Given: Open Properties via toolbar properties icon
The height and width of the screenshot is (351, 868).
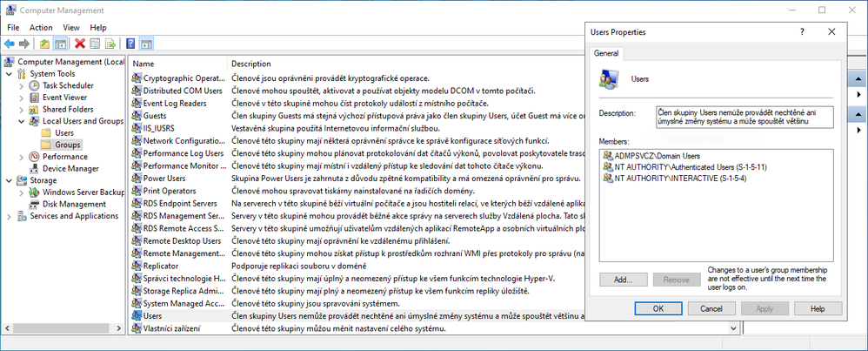Looking at the screenshot, I should [95, 44].
